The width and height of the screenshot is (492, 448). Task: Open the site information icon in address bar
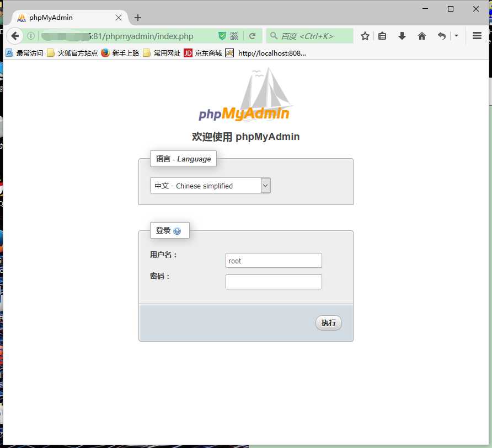31,36
